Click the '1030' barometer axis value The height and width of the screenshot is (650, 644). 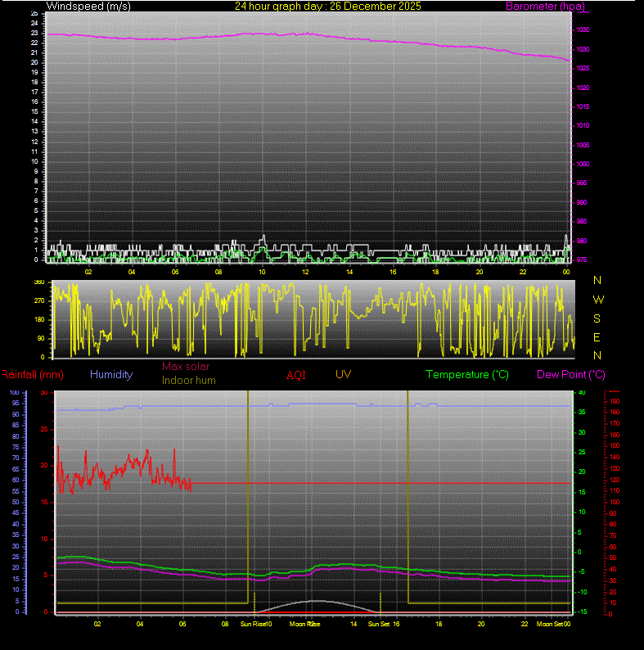coord(583,49)
